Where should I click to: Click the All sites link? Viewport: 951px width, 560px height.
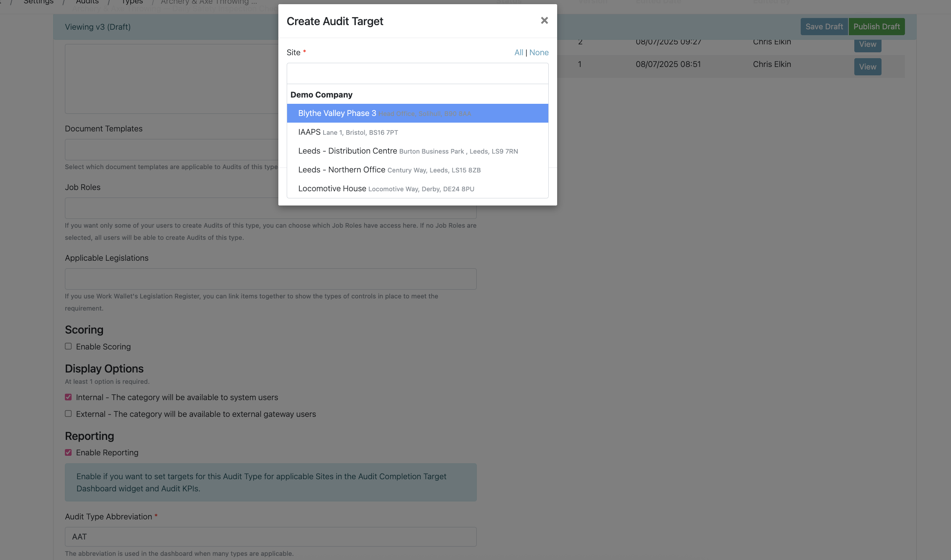coord(519,52)
